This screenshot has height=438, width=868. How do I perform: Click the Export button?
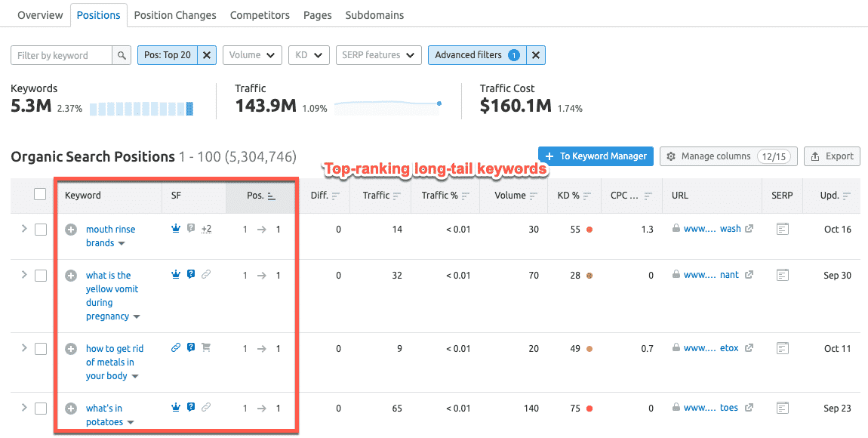point(832,156)
